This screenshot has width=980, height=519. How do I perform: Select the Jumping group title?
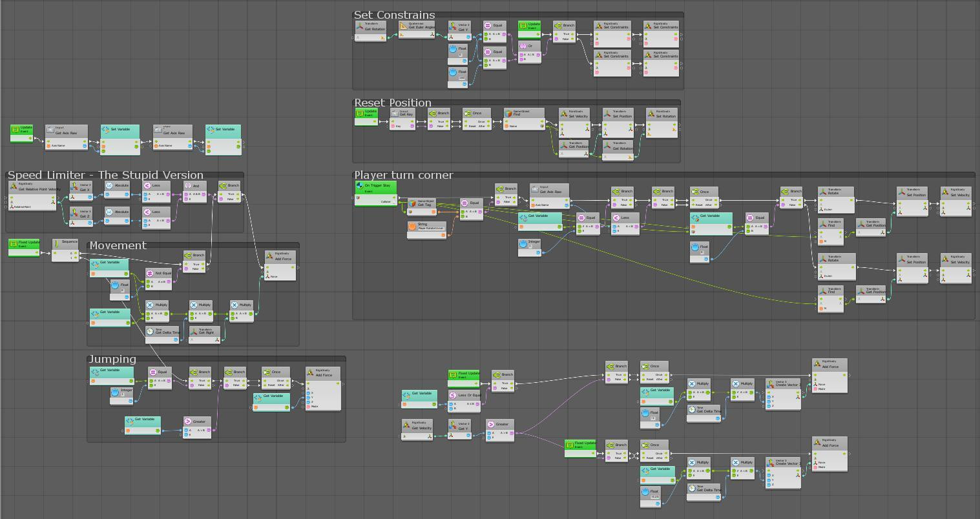click(x=112, y=359)
